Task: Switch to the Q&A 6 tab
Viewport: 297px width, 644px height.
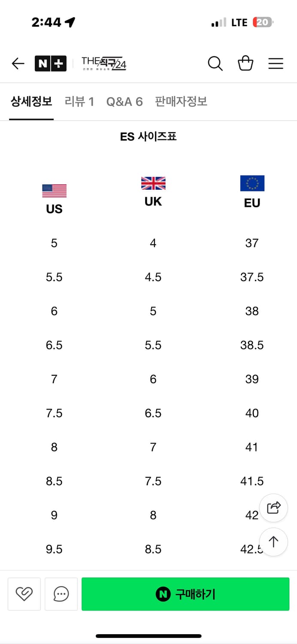Action: point(124,102)
